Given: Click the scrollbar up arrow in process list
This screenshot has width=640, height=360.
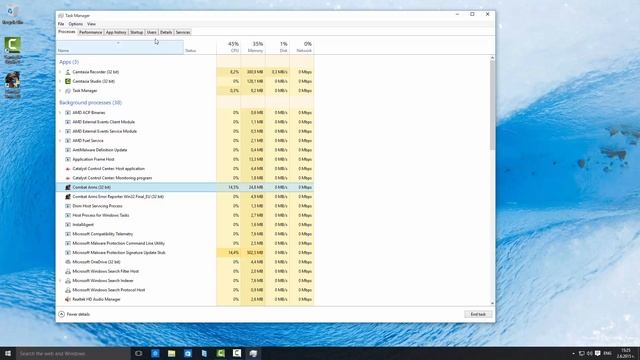Looking at the screenshot, I should (492, 58).
